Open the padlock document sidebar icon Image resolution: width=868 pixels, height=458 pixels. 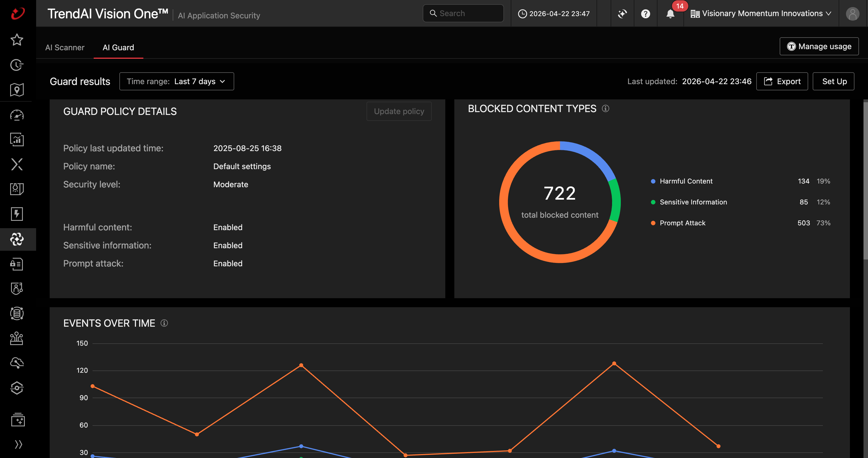point(17,264)
